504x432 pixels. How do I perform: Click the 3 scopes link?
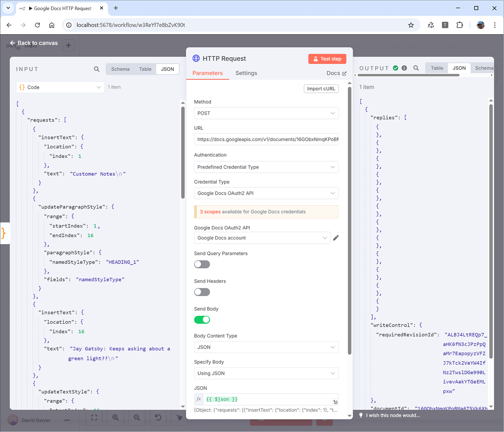click(x=210, y=212)
